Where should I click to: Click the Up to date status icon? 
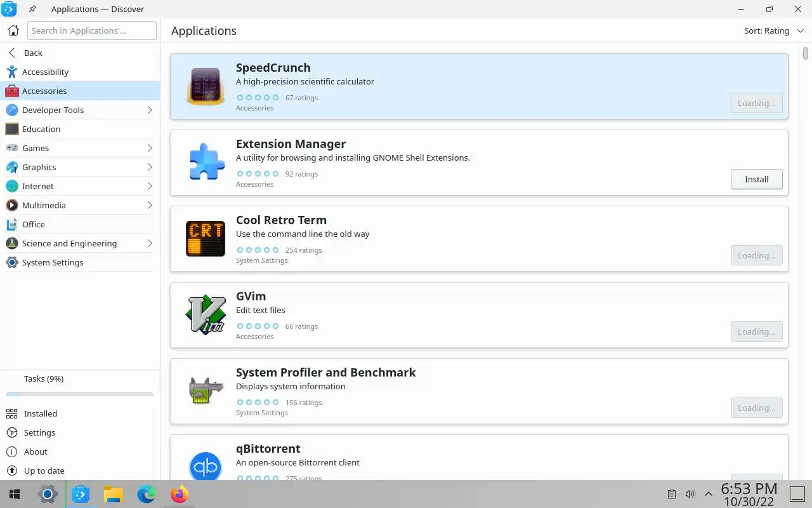pyautogui.click(x=12, y=471)
